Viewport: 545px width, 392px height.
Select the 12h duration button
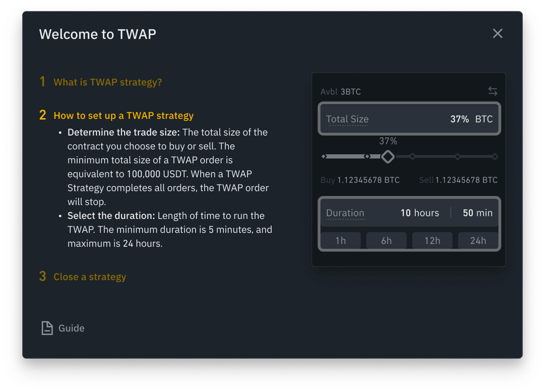coord(432,240)
